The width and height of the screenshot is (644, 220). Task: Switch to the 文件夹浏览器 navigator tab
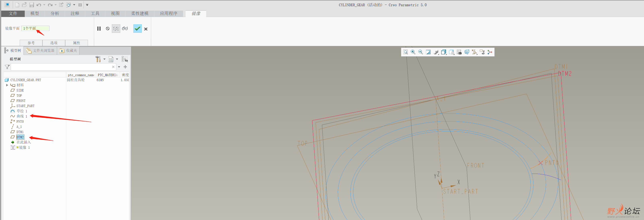40,51
